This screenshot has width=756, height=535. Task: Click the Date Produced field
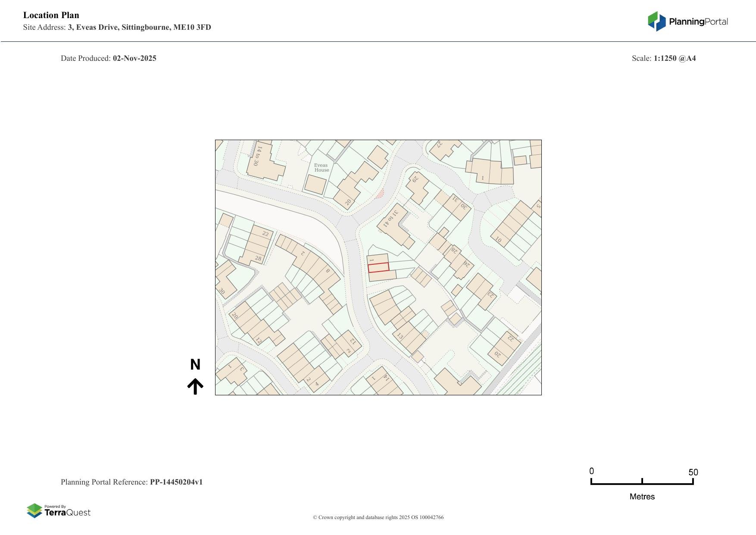click(109, 58)
